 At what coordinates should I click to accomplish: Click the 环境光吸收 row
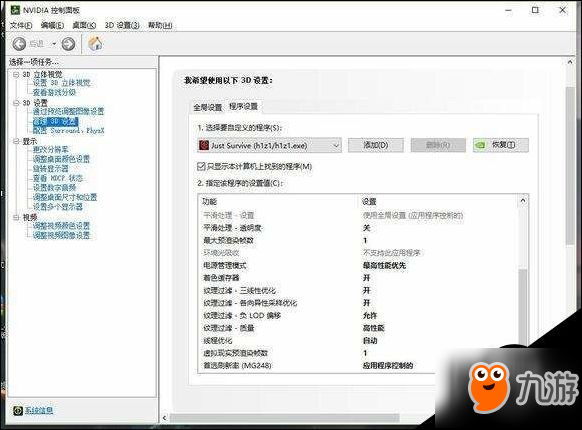358,253
